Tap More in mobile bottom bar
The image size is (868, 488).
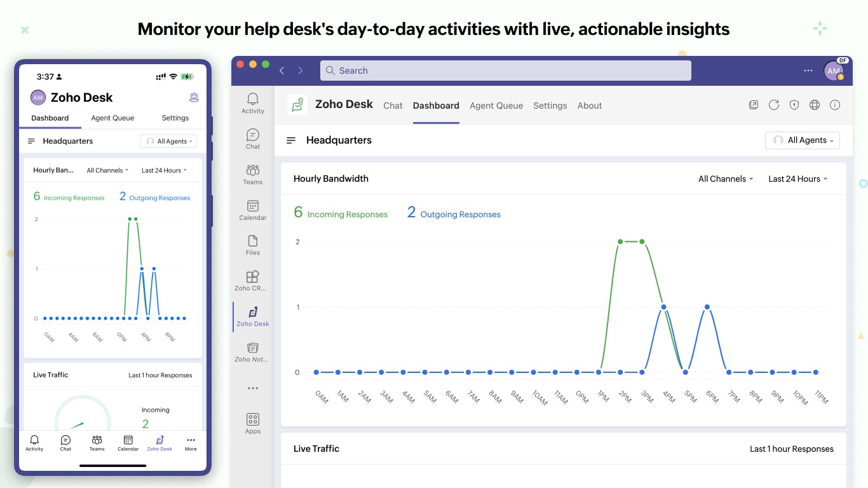(x=191, y=443)
